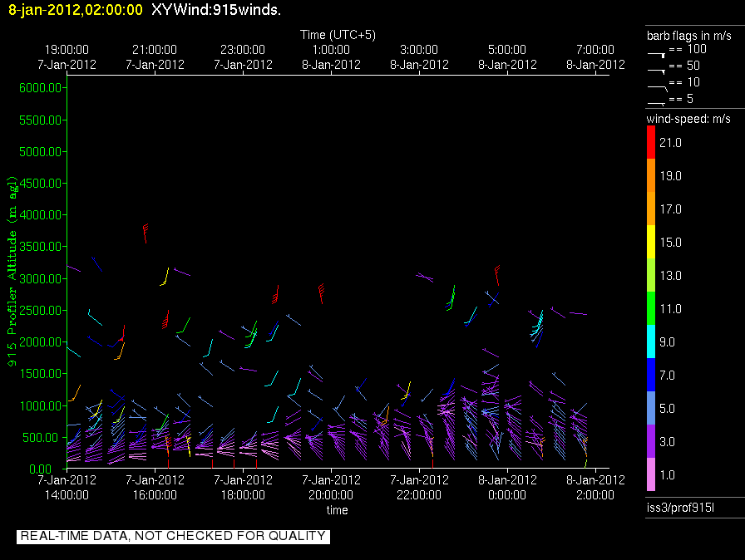This screenshot has height=560, width=745.
Task: Click the purple 3.0 color bar segment
Action: (651, 441)
